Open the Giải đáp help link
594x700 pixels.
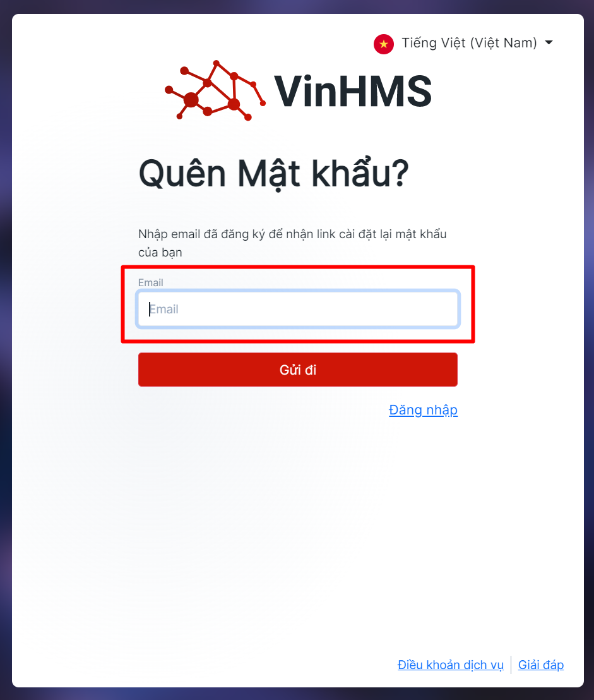[x=541, y=665]
